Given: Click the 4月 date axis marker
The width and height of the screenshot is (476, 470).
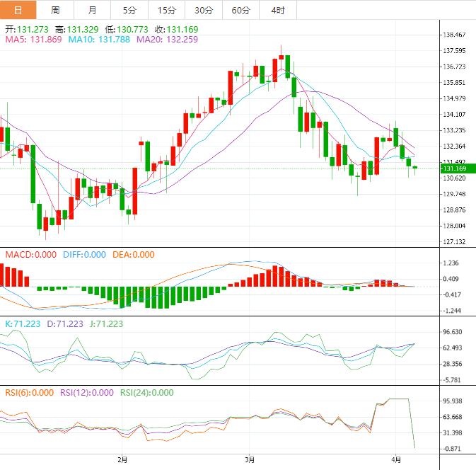Looking at the screenshot, I should click(396, 460).
